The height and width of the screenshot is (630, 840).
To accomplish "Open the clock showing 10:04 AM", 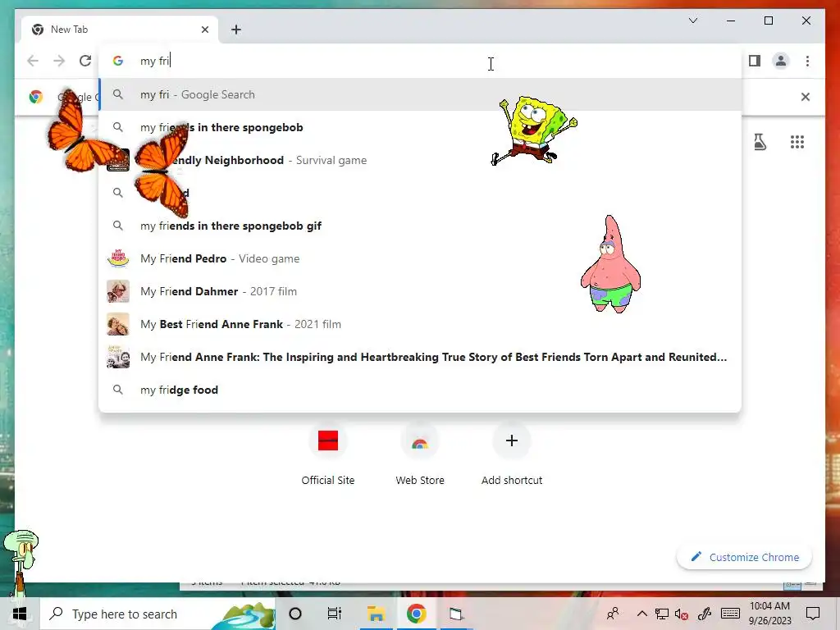I will click(x=769, y=614).
